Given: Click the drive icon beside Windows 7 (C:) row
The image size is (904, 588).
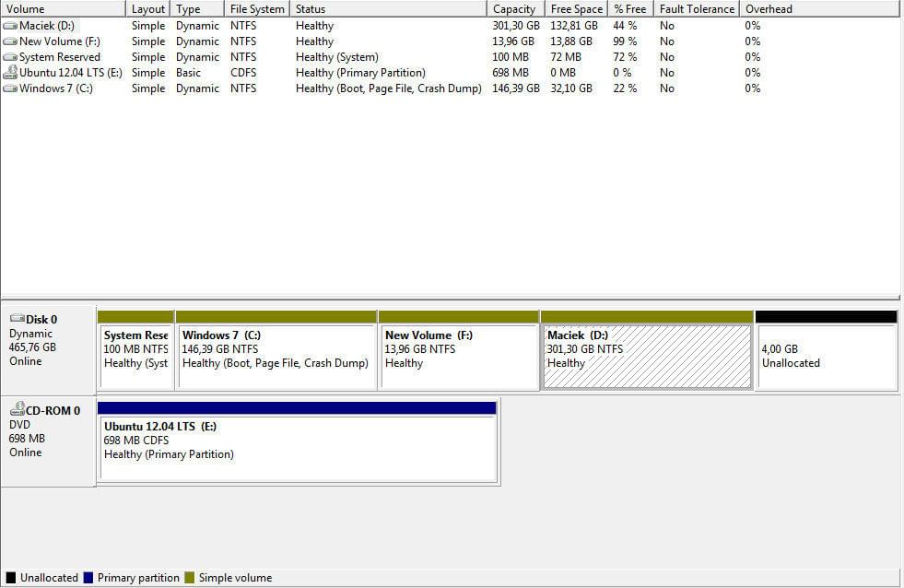Looking at the screenshot, I should click(10, 88).
